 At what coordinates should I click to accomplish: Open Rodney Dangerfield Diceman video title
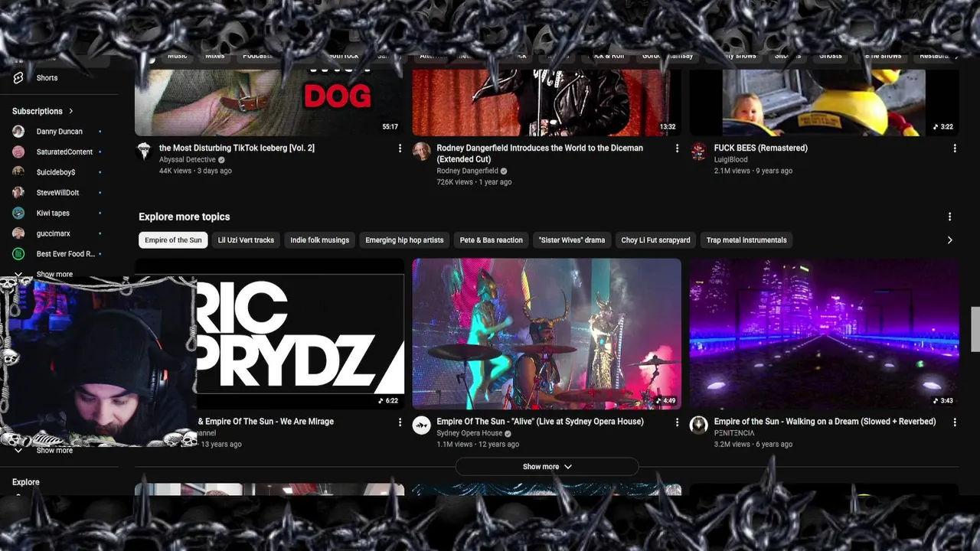click(x=540, y=153)
